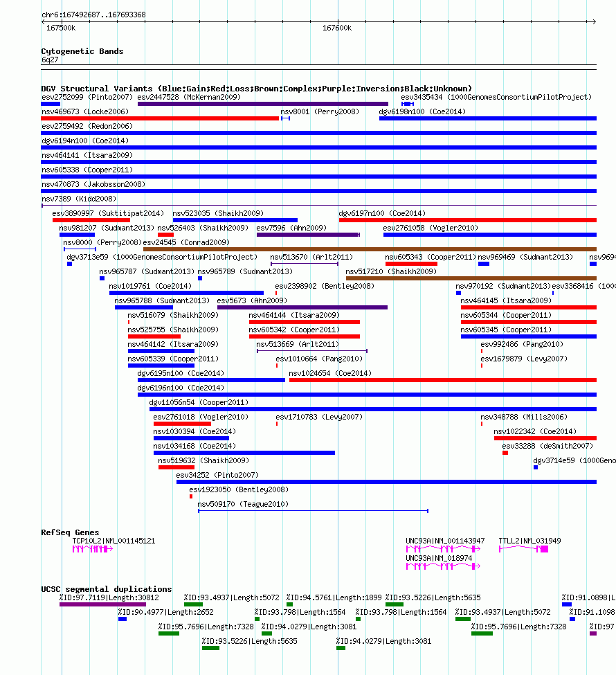Click UNC93A|NM_018974 gene label
The height and width of the screenshot is (675, 616).
coord(439,558)
